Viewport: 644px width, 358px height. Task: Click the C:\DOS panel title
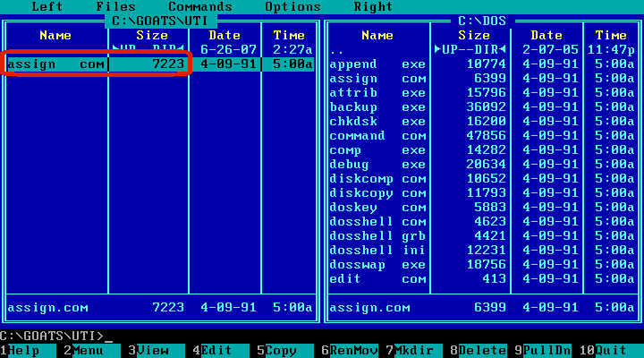coord(482,21)
